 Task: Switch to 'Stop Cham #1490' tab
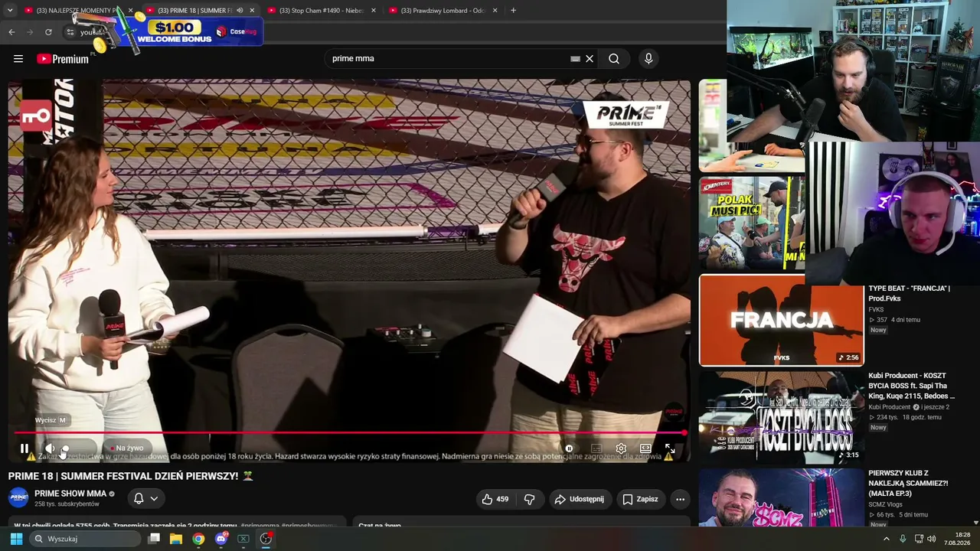coord(322,10)
